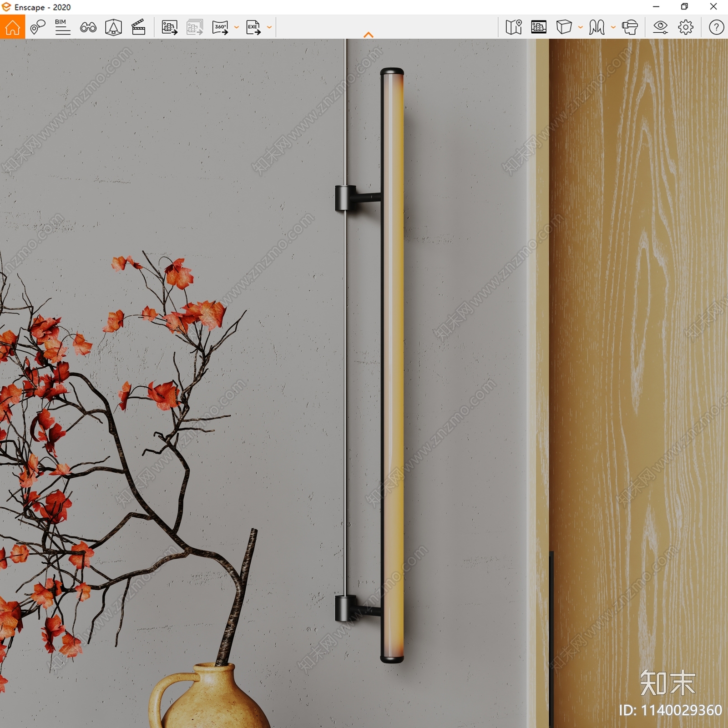Enable VR headset mode
Viewport: 728px width, 728px height.
coord(630,27)
